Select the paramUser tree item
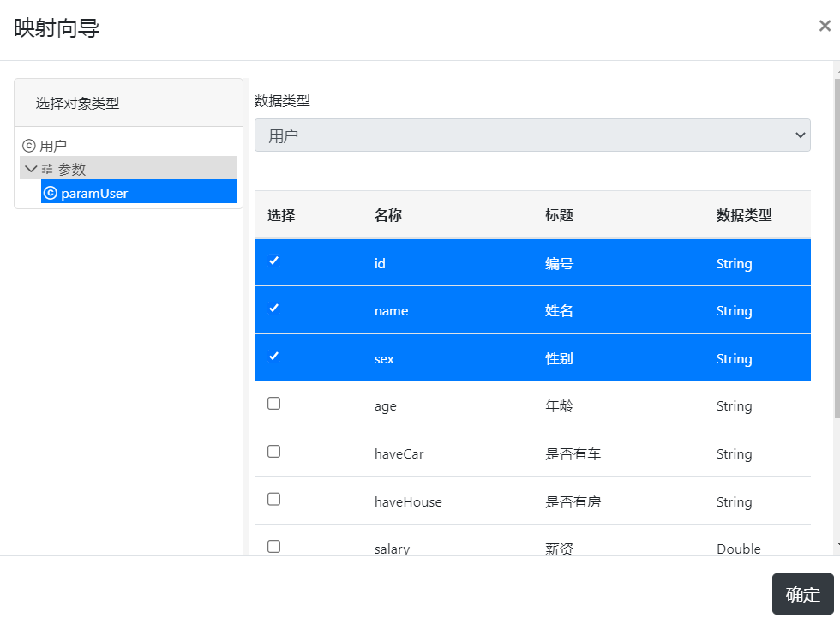840x630 pixels. coord(94,193)
